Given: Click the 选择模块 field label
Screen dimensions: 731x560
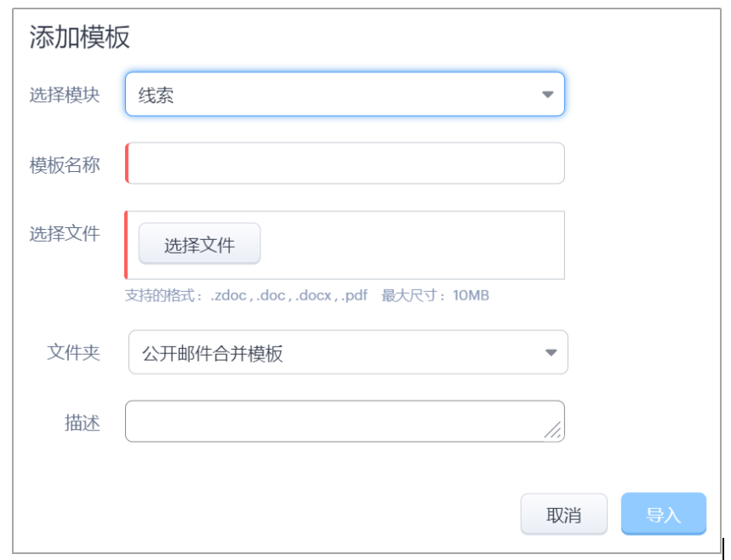Looking at the screenshot, I should (x=65, y=94).
